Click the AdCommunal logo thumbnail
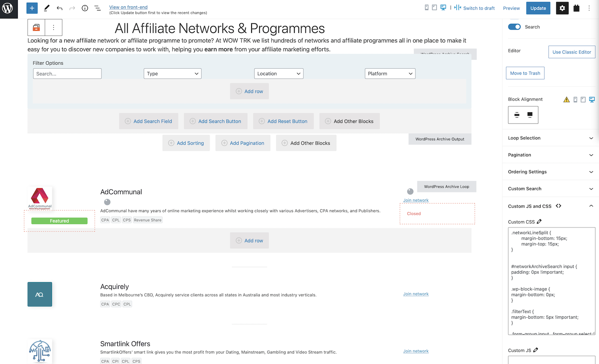Image resolution: width=599 pixels, height=364 pixels. [x=40, y=198]
